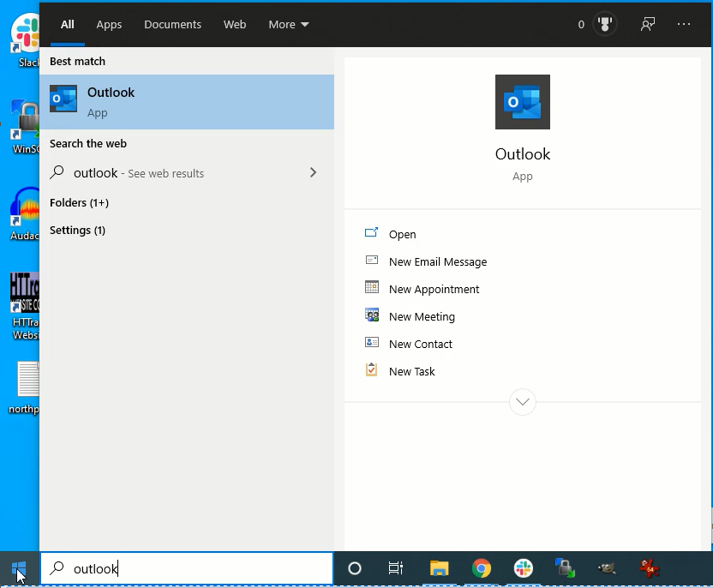Expand the More filter dropdown
Image resolution: width=713 pixels, height=588 pixels.
coord(288,25)
